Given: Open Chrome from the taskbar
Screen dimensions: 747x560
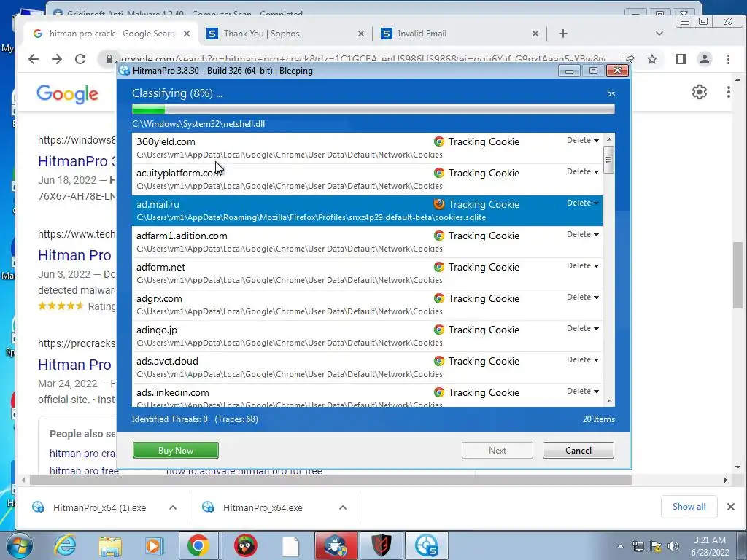Looking at the screenshot, I should 198,545.
